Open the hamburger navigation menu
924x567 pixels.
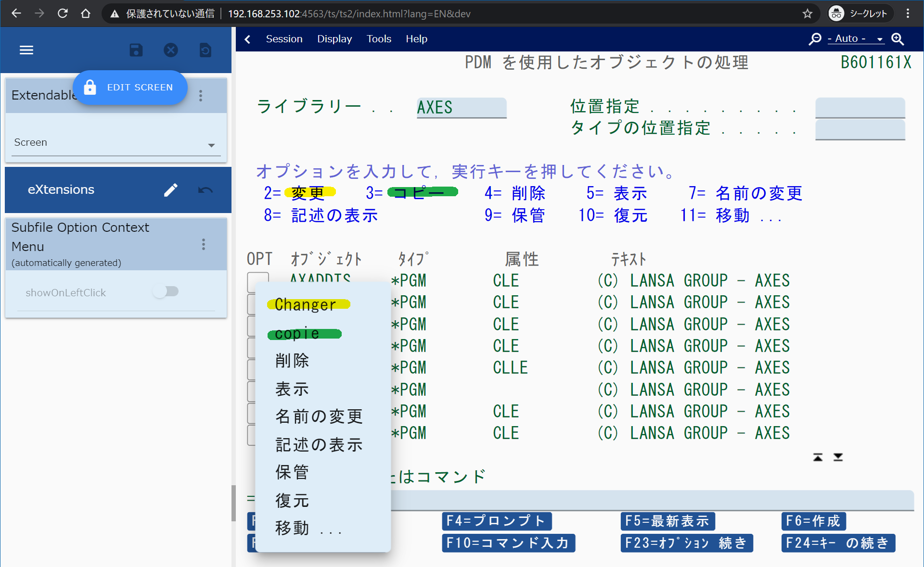coord(26,50)
